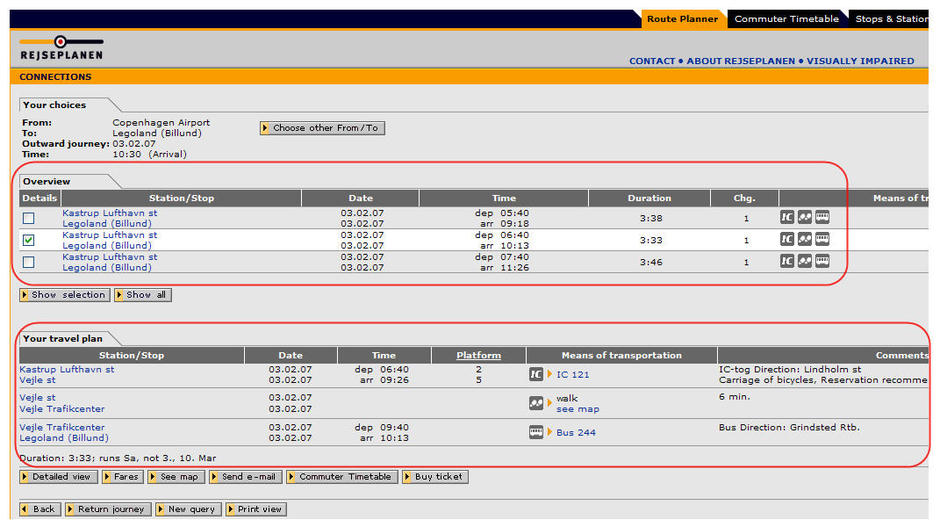Image resolution: width=940 pixels, height=527 pixels.
Task: Click the Show all button
Action: pos(143,295)
